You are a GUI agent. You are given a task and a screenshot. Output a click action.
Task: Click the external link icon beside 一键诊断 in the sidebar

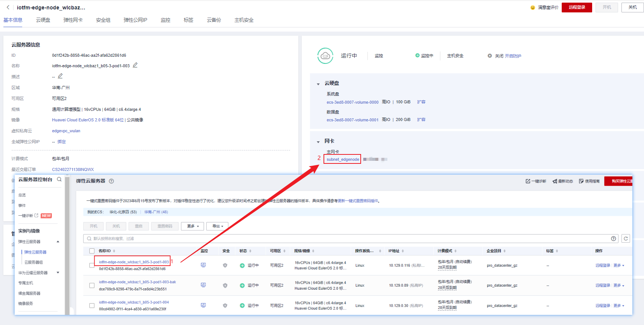36,215
